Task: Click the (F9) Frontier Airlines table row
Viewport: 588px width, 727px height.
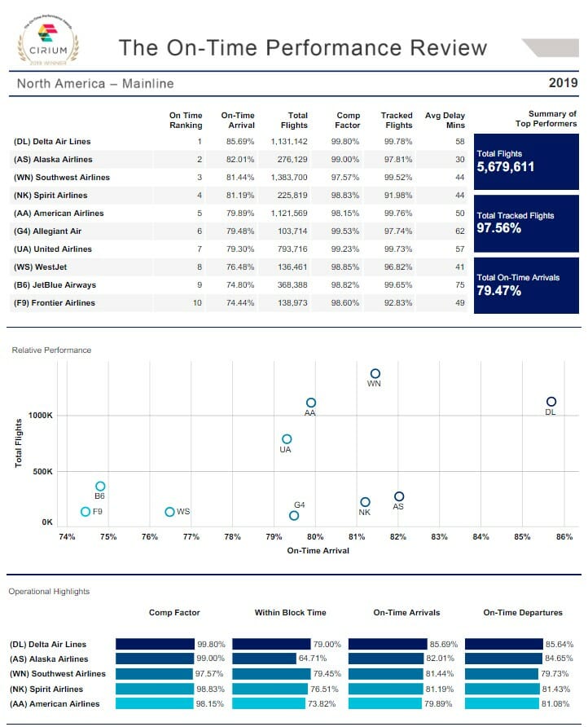Action: (238, 302)
